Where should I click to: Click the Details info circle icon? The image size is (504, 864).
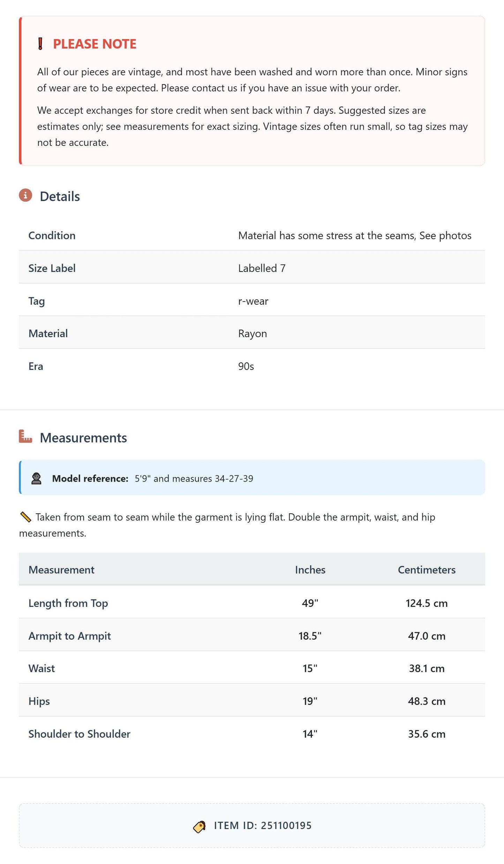[25, 195]
